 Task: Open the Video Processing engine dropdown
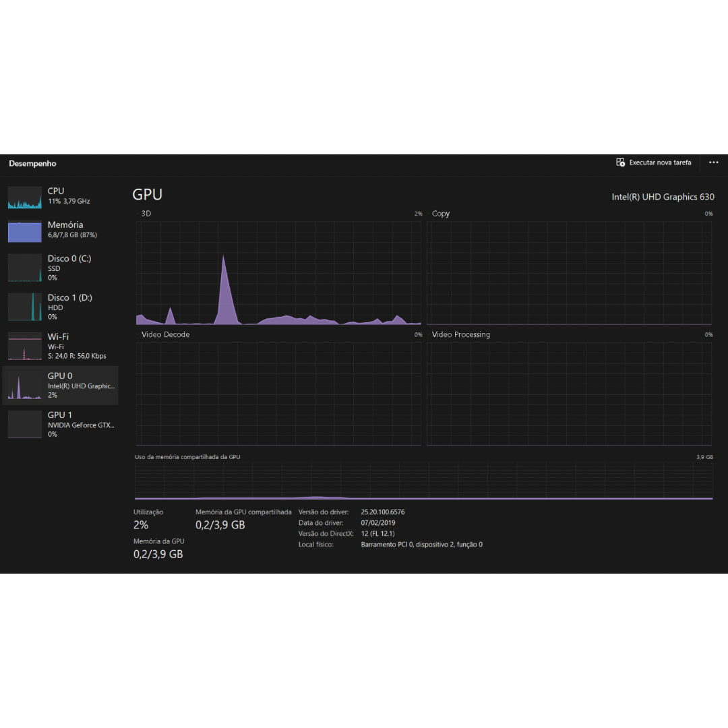point(460,334)
